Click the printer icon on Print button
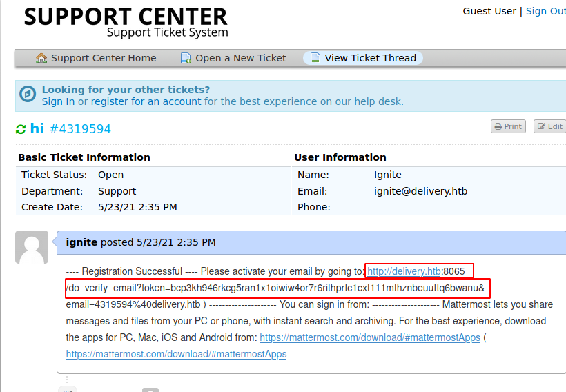Screen dimensions: 566x392 click(498, 127)
